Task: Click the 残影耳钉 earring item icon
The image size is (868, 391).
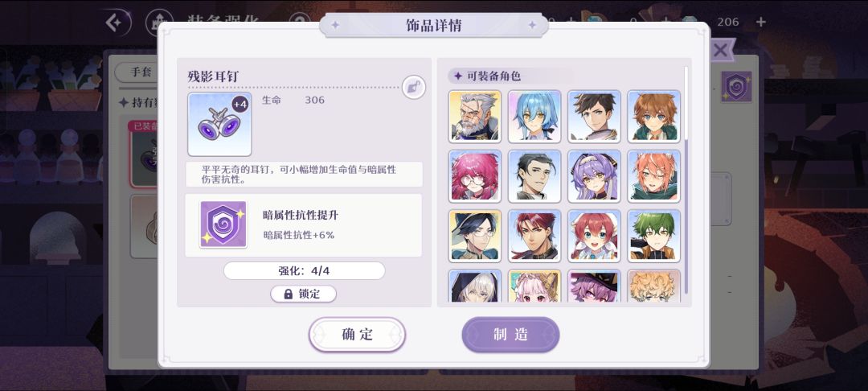Action: [219, 124]
